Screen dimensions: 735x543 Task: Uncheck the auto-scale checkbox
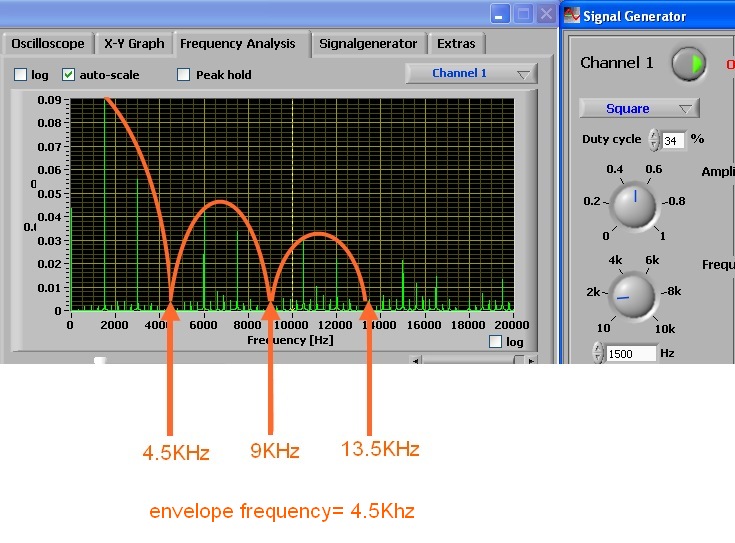[x=68, y=75]
